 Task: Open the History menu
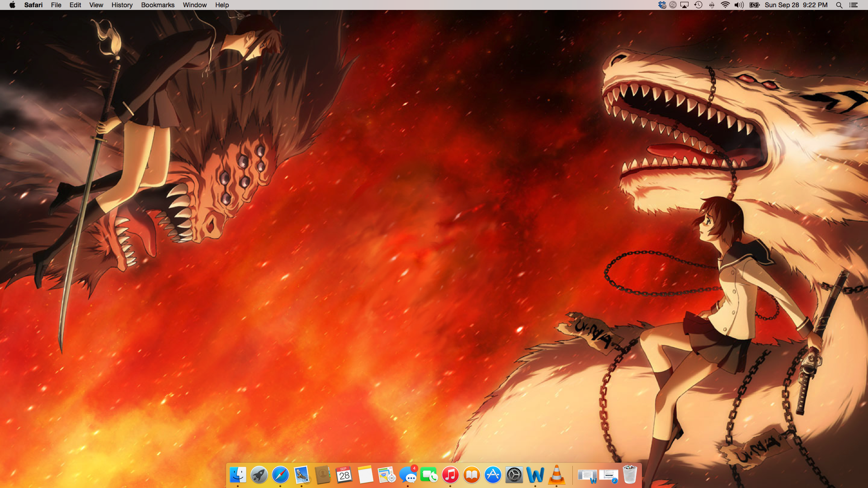(122, 5)
